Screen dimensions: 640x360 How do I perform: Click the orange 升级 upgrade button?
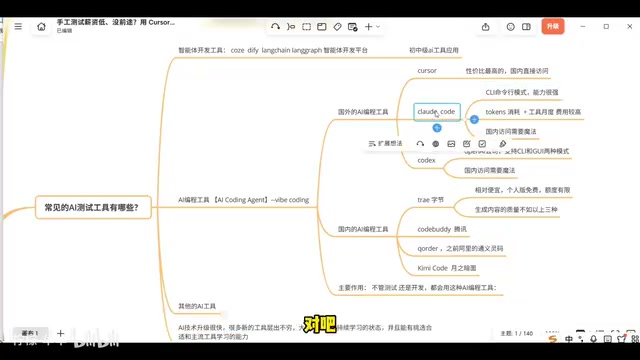click(x=553, y=27)
